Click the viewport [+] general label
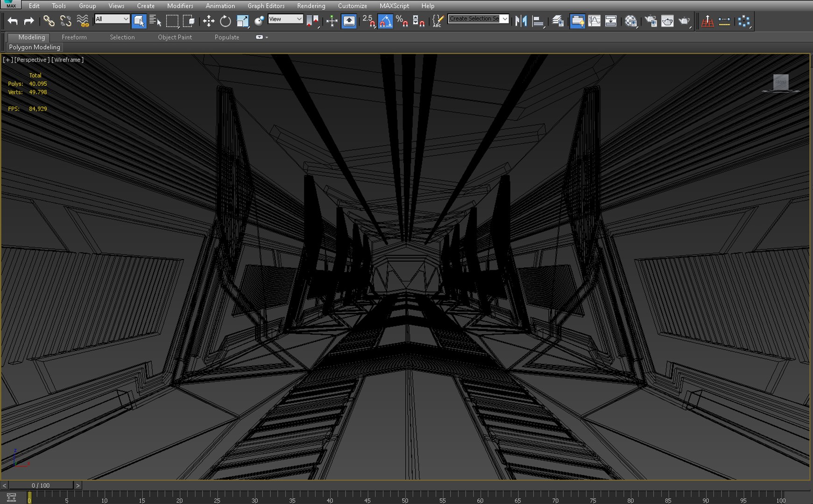813x504 pixels. (x=7, y=60)
